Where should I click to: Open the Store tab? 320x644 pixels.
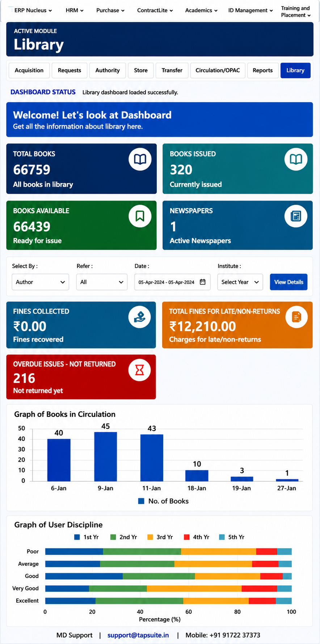click(x=141, y=71)
